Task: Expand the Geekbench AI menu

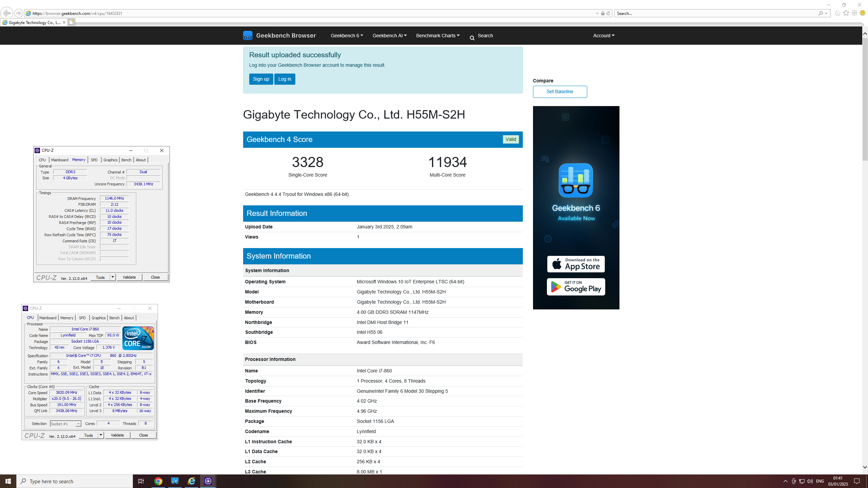Action: (389, 36)
